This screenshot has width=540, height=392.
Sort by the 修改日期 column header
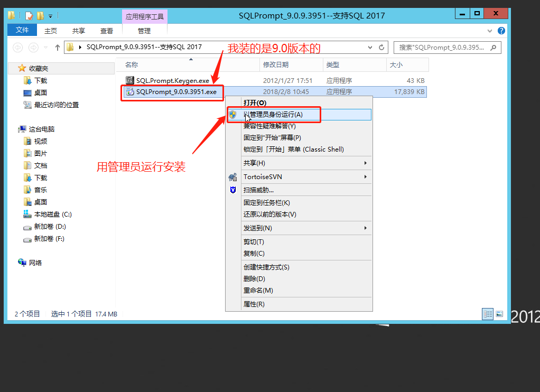291,65
